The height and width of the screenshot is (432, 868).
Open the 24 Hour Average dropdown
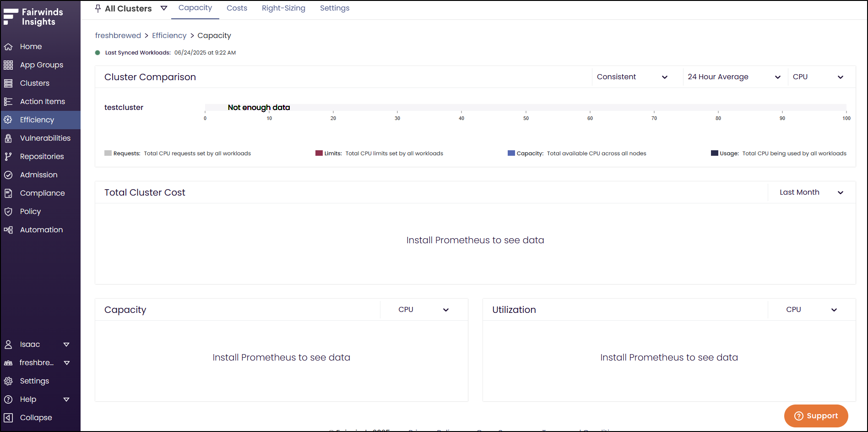click(734, 77)
